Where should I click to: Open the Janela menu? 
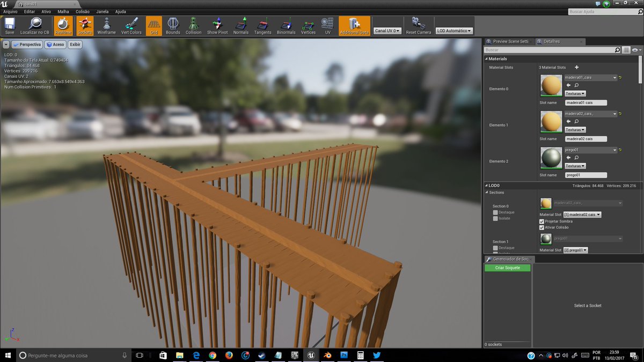click(x=102, y=11)
